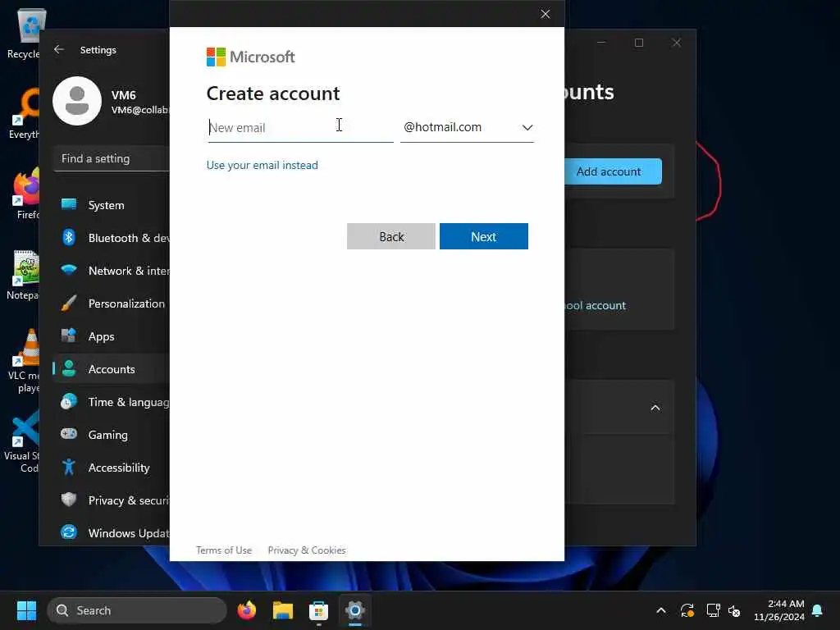Open Apps settings category
Viewport: 840px width, 630px height.
pos(112,336)
